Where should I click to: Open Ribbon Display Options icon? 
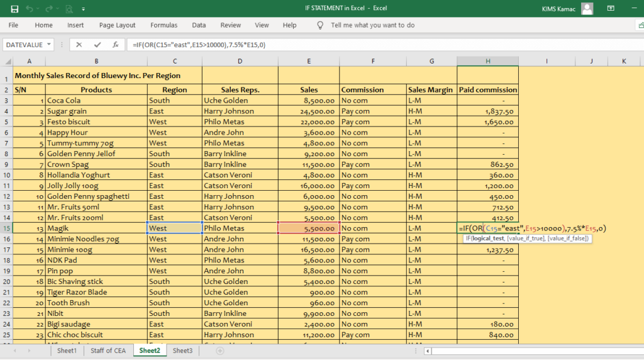[611, 8]
